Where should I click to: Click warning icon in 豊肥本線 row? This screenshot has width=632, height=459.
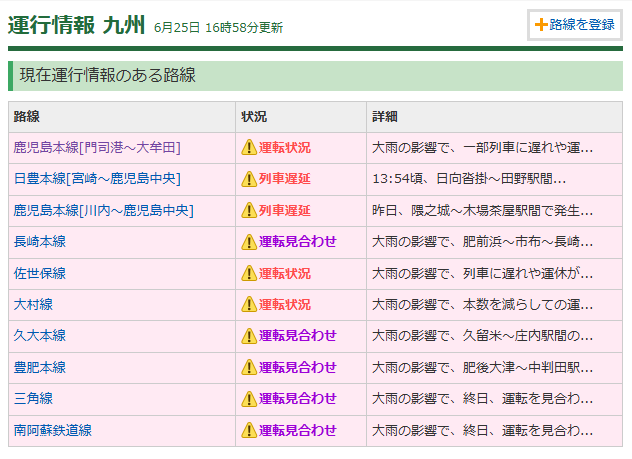[249, 367]
